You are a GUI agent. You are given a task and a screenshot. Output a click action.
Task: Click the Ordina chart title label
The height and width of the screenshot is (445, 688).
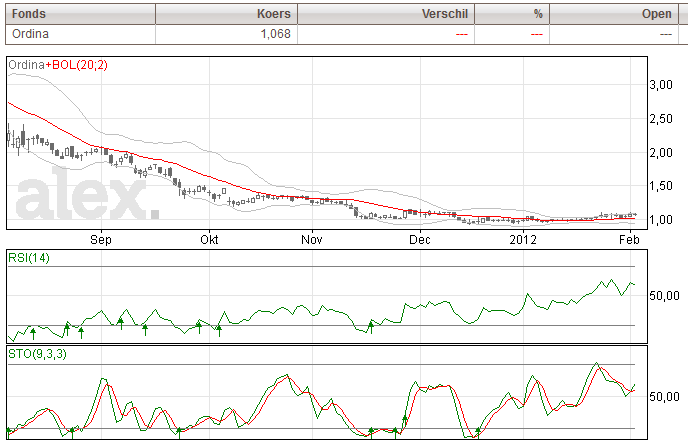tap(26, 65)
